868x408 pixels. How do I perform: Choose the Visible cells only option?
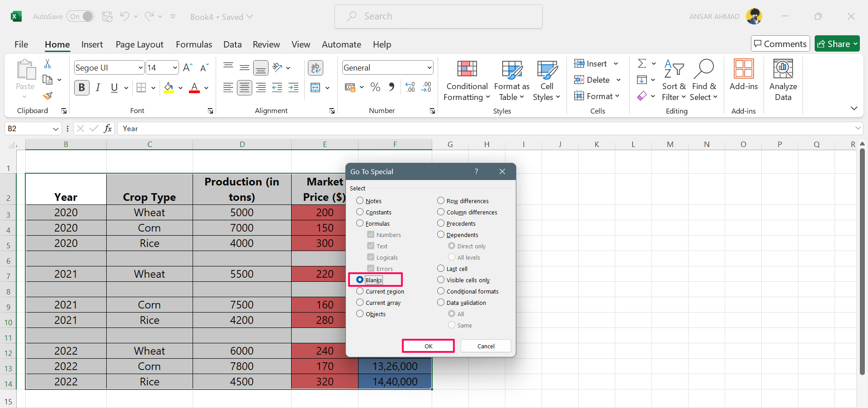441,280
